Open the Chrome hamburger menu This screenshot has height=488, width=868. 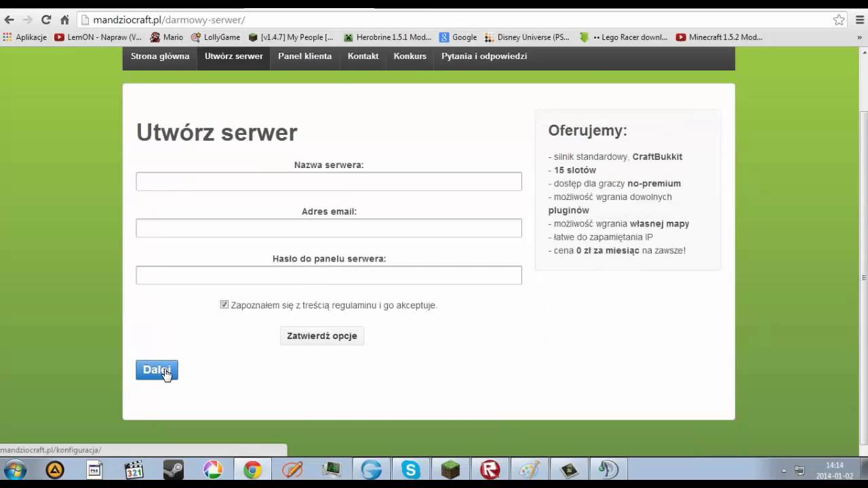[859, 20]
